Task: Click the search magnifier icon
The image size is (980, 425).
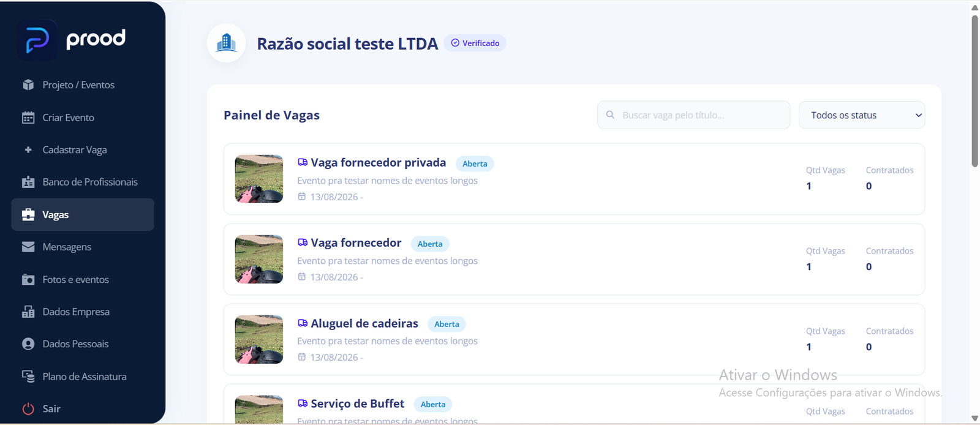Action: 610,115
